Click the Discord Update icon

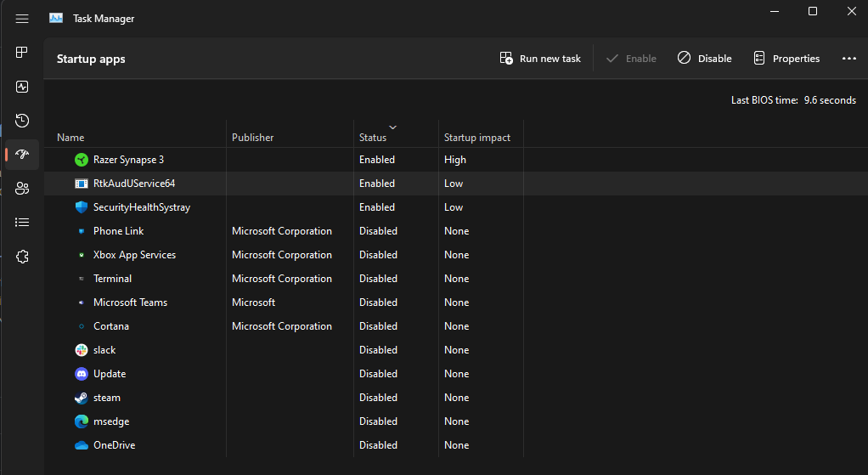click(x=82, y=374)
